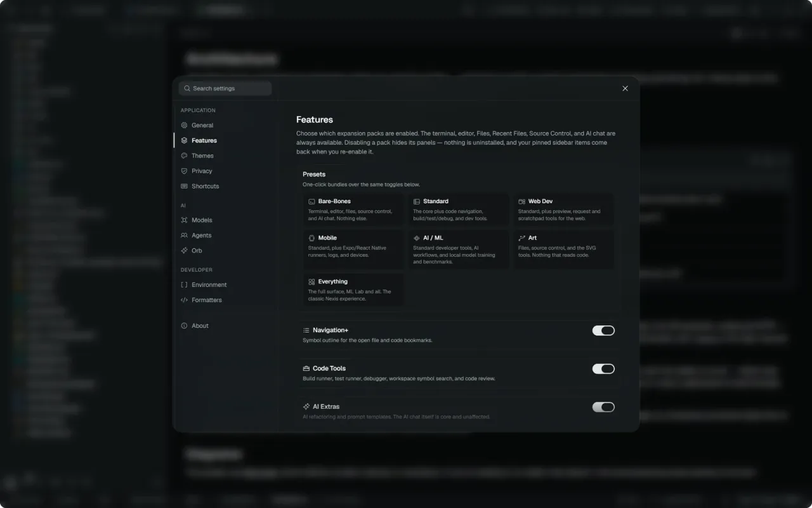Disable the Code Tools pack toggle
Image resolution: width=812 pixels, height=508 pixels.
pyautogui.click(x=603, y=369)
